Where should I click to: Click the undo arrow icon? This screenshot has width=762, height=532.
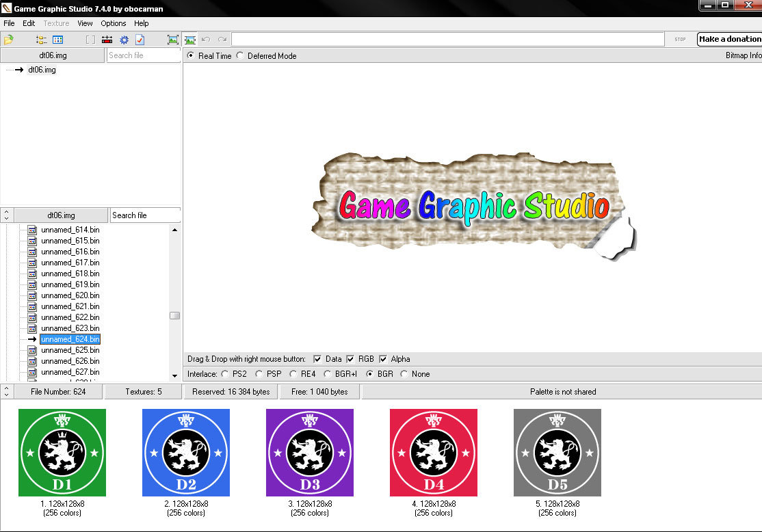point(206,40)
